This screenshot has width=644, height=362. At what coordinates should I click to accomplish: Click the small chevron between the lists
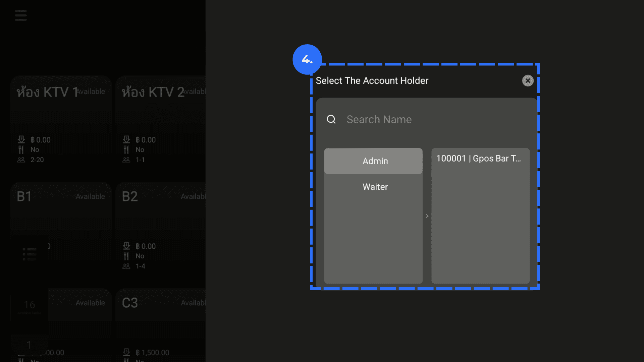(x=427, y=216)
